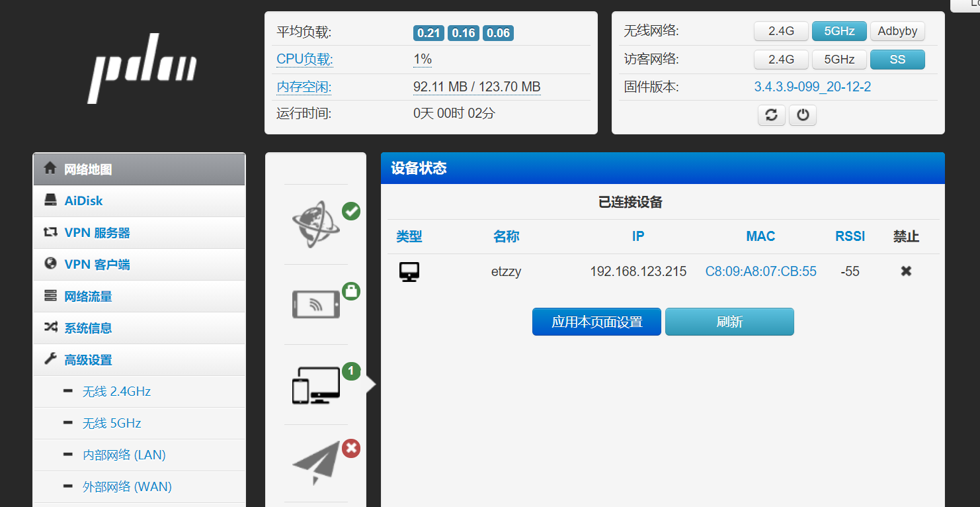Click load average badge 0.06
This screenshot has height=507, width=980.
point(498,32)
